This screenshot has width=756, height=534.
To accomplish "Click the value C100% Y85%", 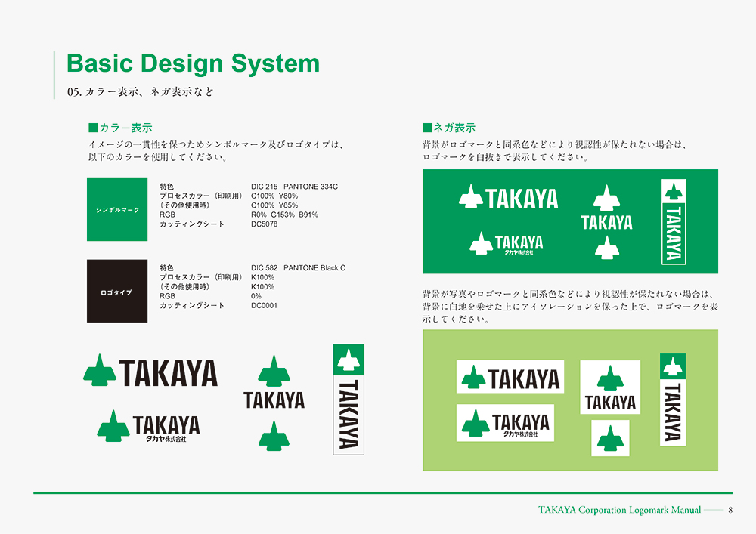I will [275, 205].
